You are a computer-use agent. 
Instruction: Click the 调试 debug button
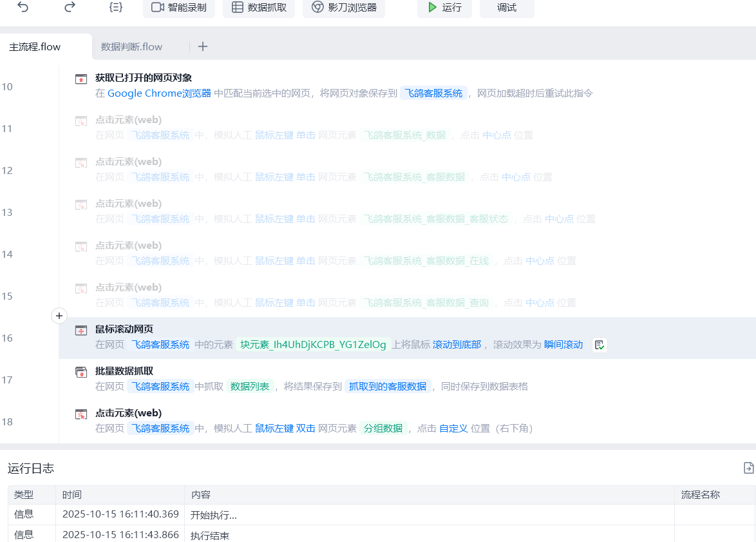(507, 7)
